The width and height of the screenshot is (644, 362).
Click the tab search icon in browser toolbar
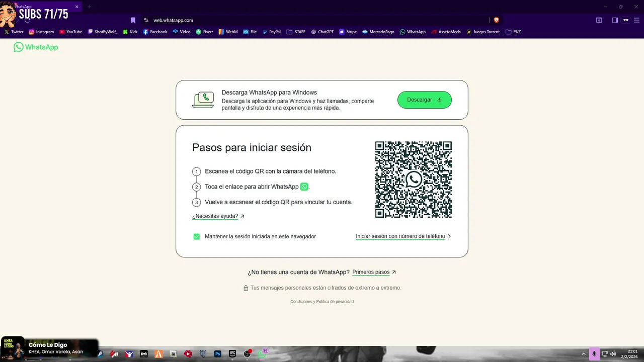(x=599, y=20)
